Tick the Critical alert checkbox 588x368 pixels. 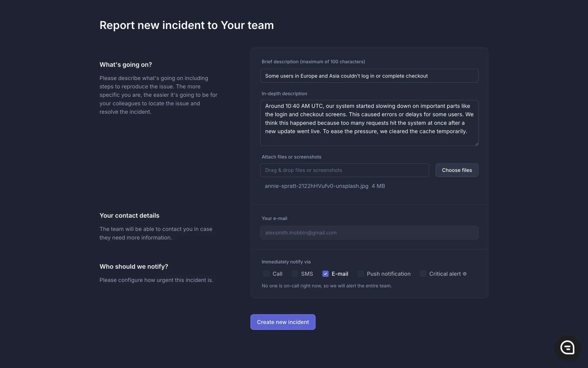point(423,274)
